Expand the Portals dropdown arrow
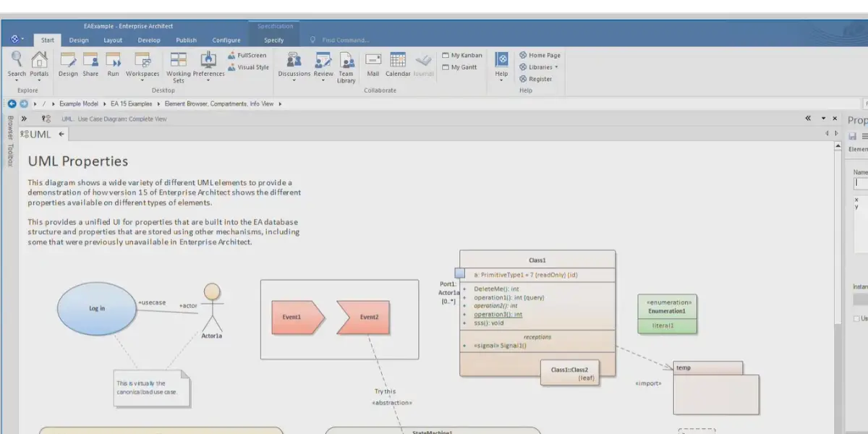 point(39,80)
